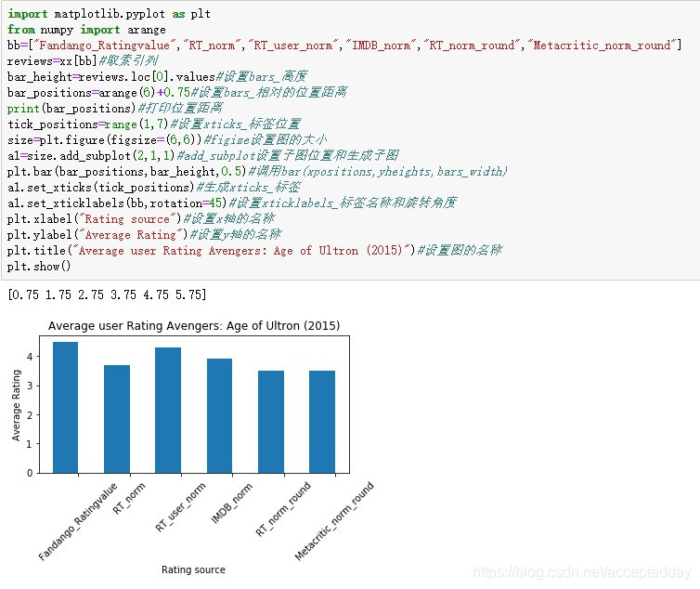Click the RT_user_norm bar in chart
Viewport: 700px width, 589px height.
168,410
